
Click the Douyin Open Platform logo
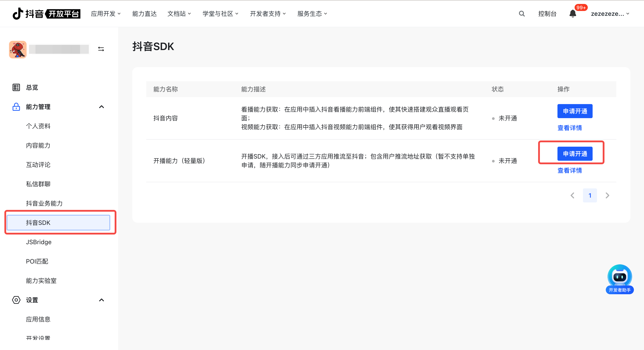click(47, 13)
